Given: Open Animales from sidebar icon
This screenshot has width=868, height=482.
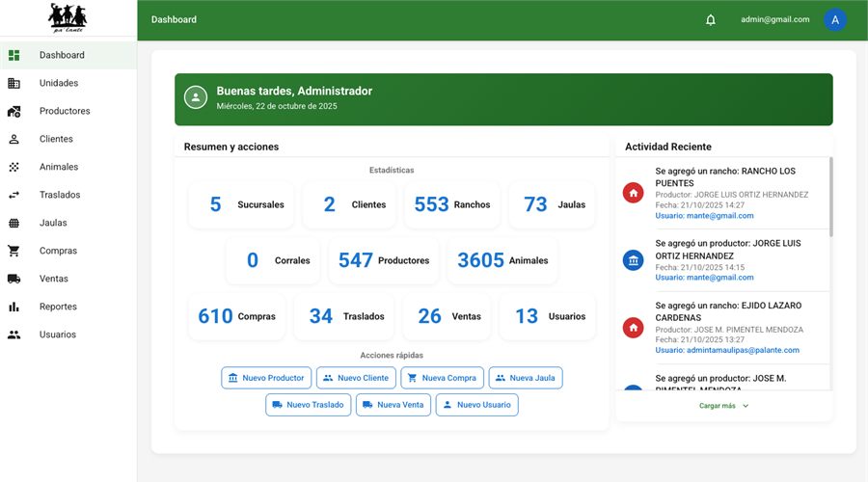Looking at the screenshot, I should [x=14, y=167].
